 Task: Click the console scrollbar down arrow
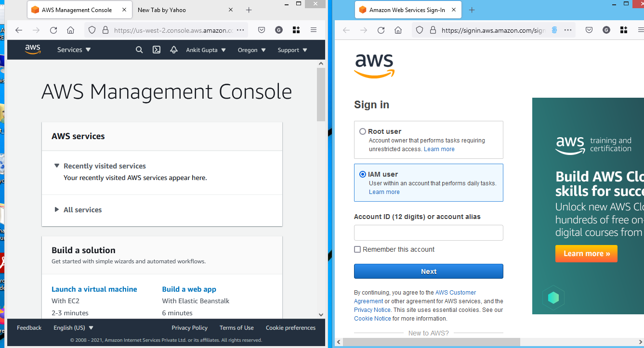[321, 315]
